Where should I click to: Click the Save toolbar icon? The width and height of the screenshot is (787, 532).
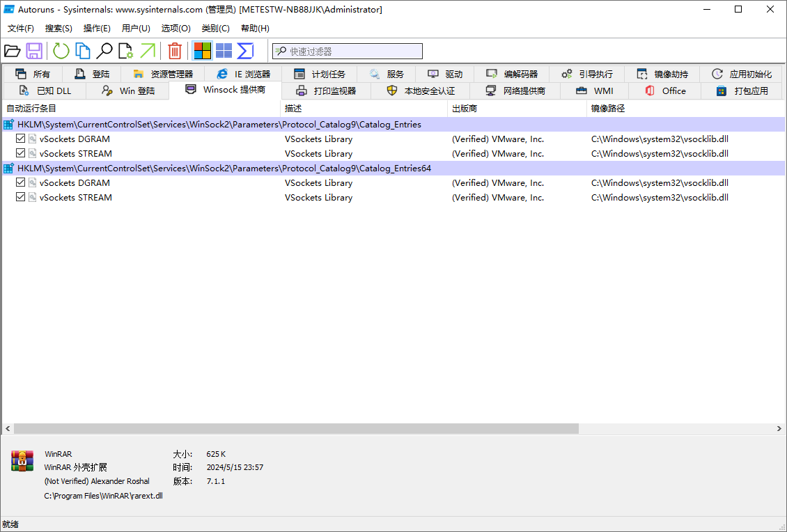34,51
